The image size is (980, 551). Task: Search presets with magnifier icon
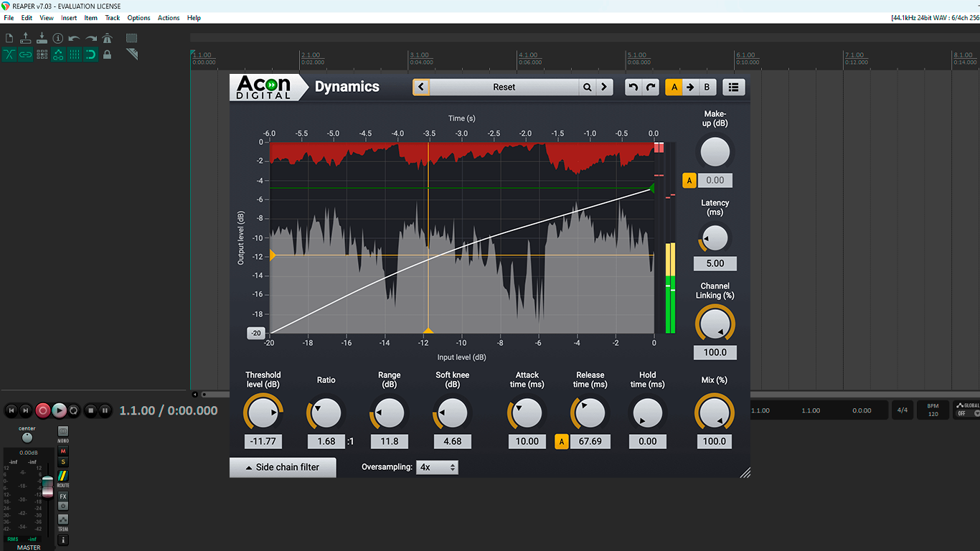click(588, 87)
